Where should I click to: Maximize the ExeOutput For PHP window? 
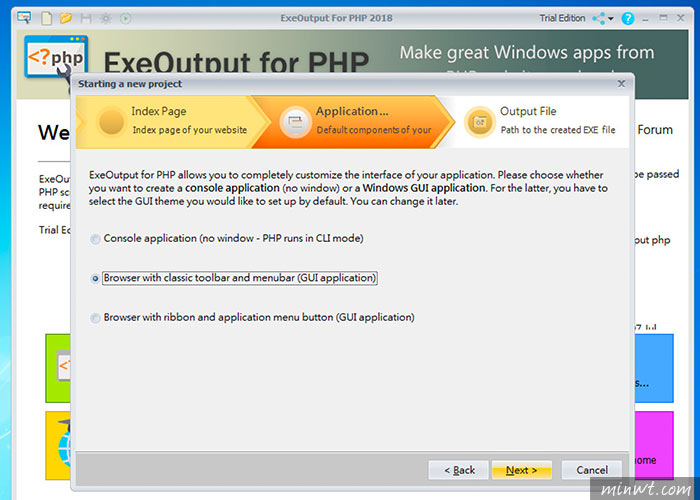click(663, 18)
